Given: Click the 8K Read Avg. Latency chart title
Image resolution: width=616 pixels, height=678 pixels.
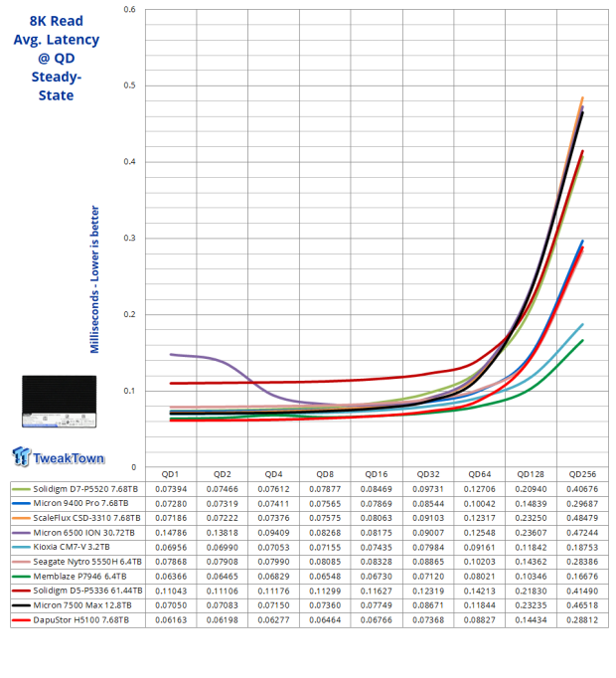Looking at the screenshot, I should 57,58.
